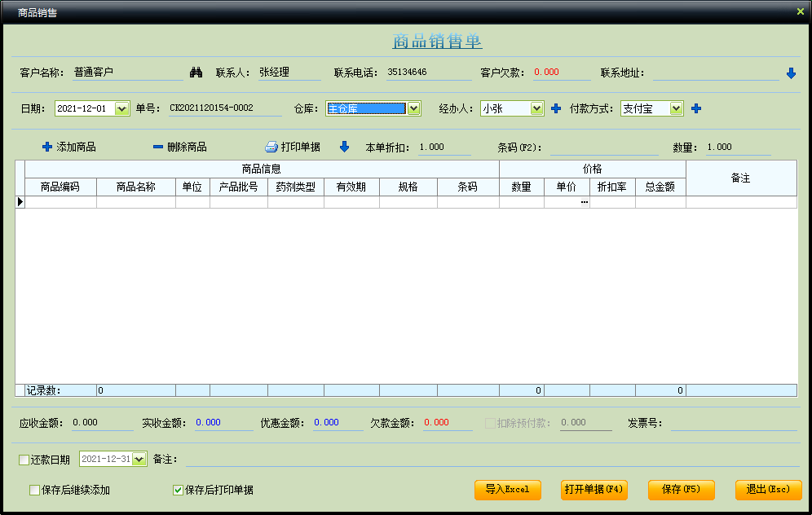Click the blue arrow beside 联系地址

pyautogui.click(x=791, y=73)
